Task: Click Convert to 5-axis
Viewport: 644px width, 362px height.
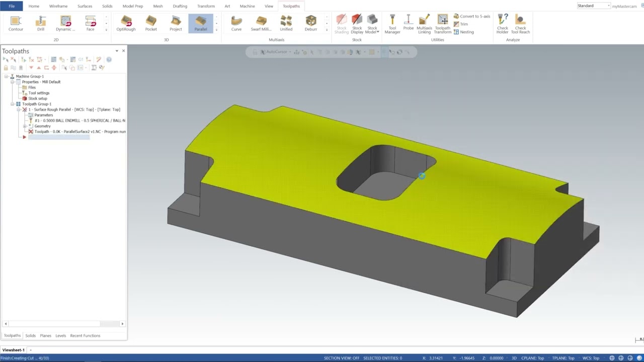Action: coord(472,17)
